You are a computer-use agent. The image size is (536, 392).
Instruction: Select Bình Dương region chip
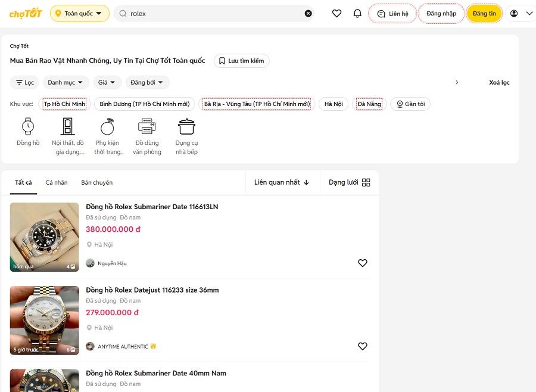[x=144, y=104]
